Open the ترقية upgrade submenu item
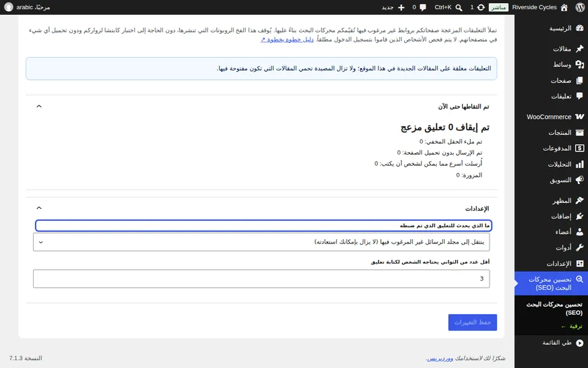 click(x=572, y=326)
